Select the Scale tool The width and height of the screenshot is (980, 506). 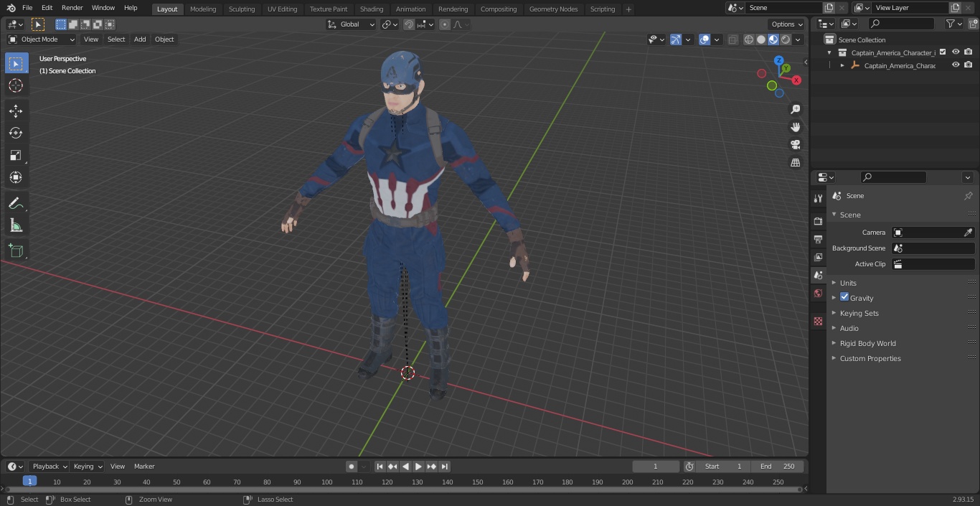(16, 155)
